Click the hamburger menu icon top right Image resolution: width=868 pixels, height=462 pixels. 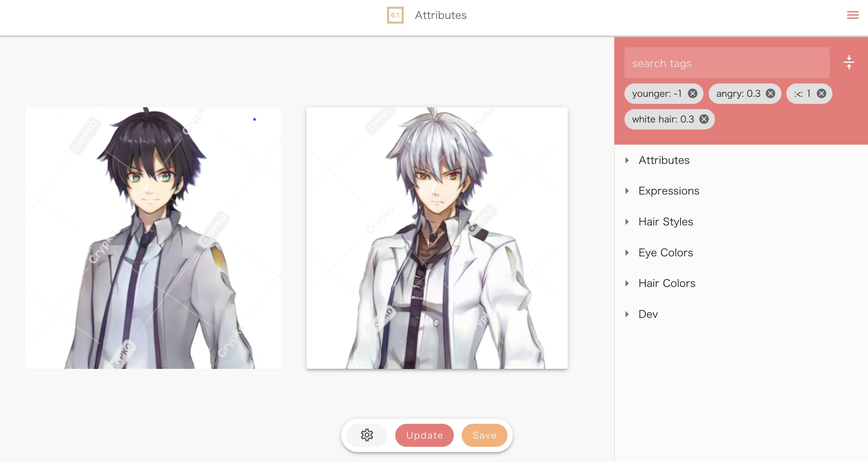point(853,15)
